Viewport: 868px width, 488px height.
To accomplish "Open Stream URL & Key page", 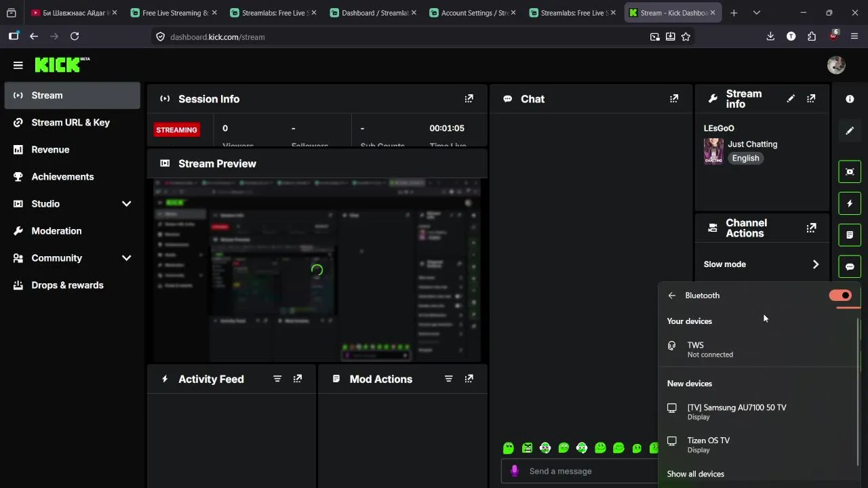I will coord(72,123).
